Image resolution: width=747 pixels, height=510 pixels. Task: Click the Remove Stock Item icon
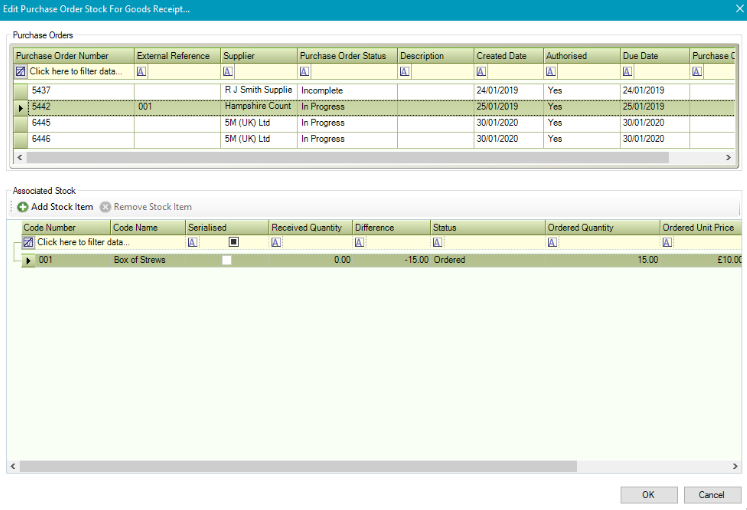coord(105,207)
